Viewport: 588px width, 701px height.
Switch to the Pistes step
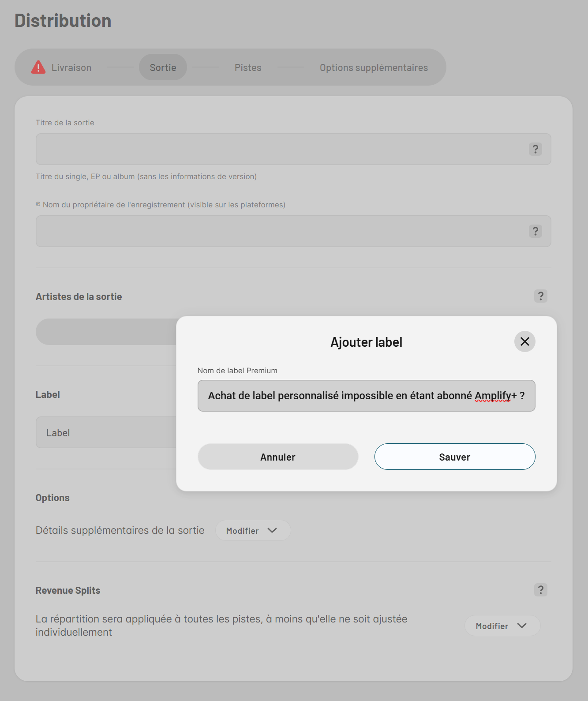pos(248,67)
